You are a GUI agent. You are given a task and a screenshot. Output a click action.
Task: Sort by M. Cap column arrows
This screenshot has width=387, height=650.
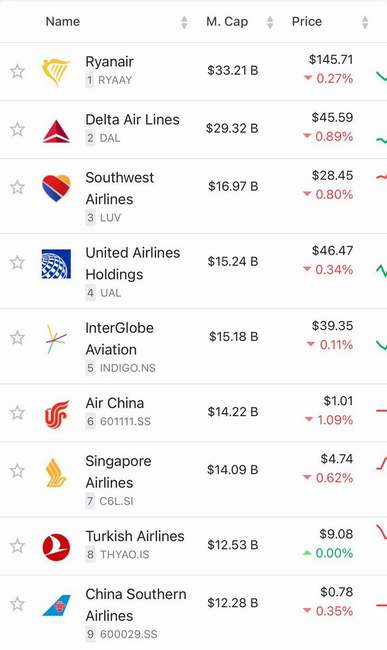[270, 22]
